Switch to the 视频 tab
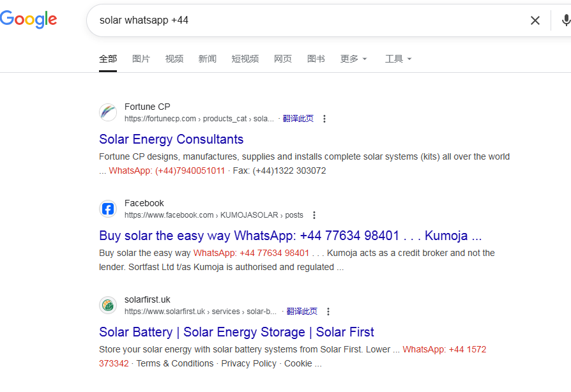This screenshot has height=392, width=571. click(x=174, y=59)
